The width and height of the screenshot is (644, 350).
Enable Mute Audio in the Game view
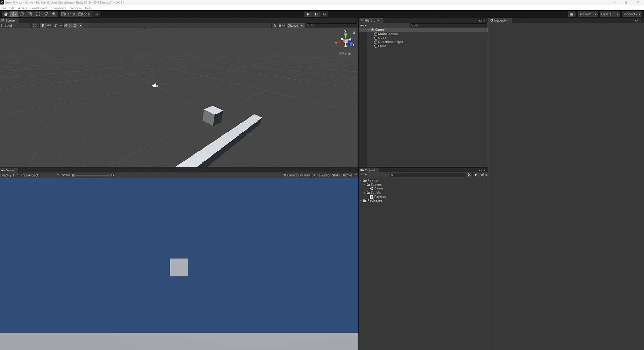[x=321, y=175]
